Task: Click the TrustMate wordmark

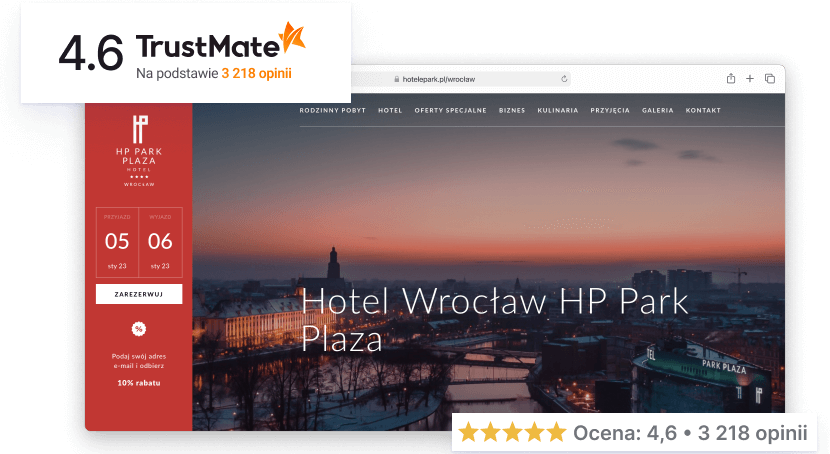Action: (x=208, y=46)
